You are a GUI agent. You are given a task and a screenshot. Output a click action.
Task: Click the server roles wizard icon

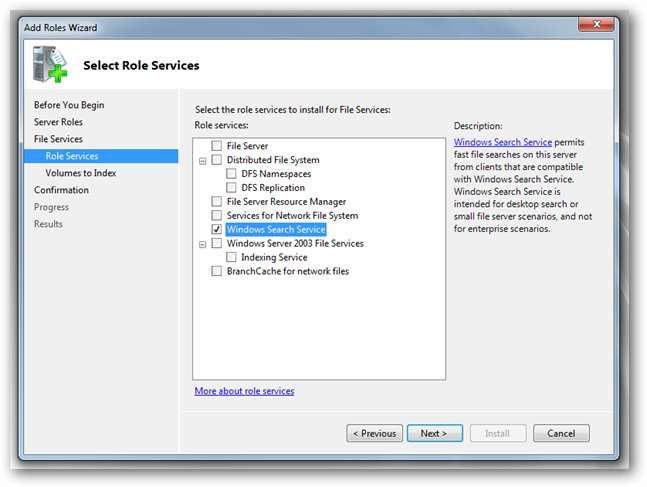coord(50,64)
